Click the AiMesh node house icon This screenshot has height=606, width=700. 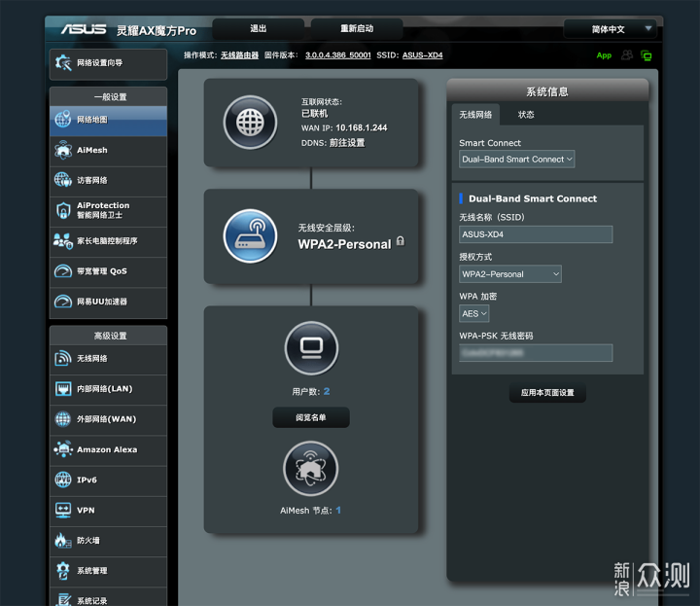pos(311,469)
